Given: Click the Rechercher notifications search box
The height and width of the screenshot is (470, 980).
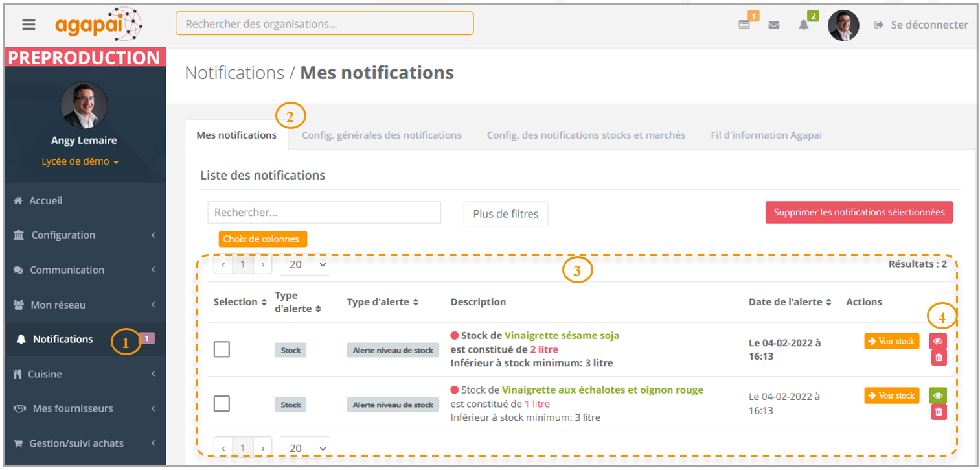Looking at the screenshot, I should pos(324,213).
